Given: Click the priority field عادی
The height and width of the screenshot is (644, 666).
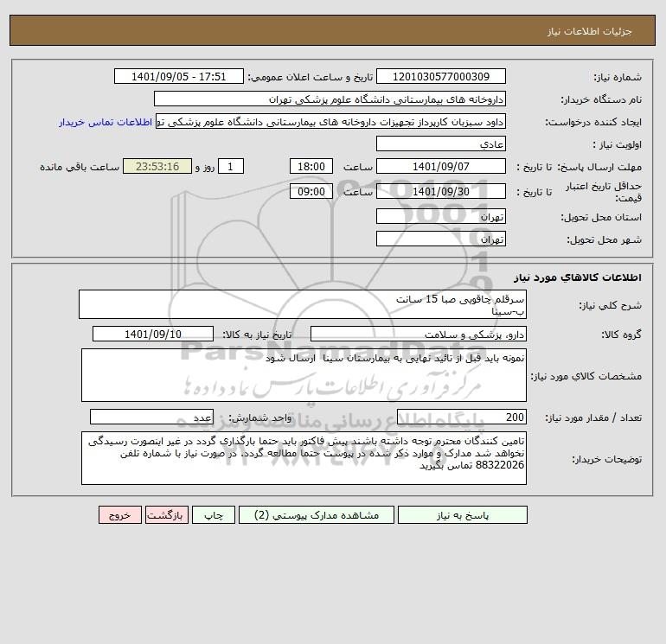Looking at the screenshot, I should [x=441, y=144].
